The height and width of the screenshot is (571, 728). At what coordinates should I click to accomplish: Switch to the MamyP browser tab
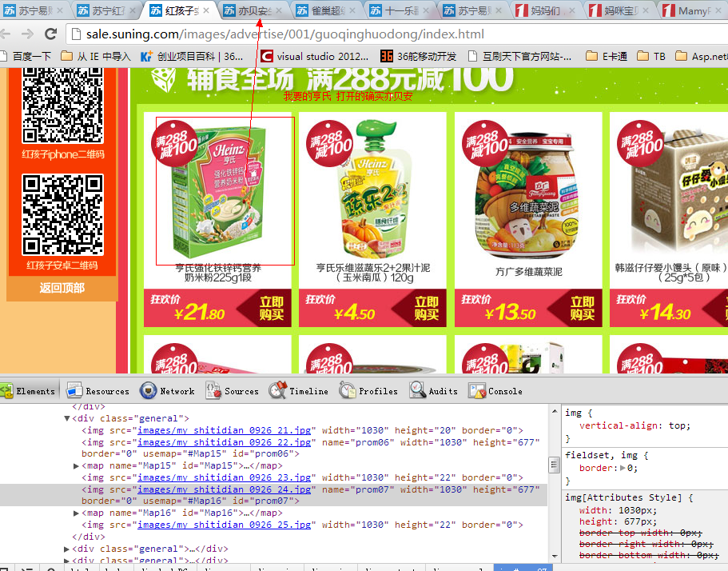pyautogui.click(x=693, y=10)
